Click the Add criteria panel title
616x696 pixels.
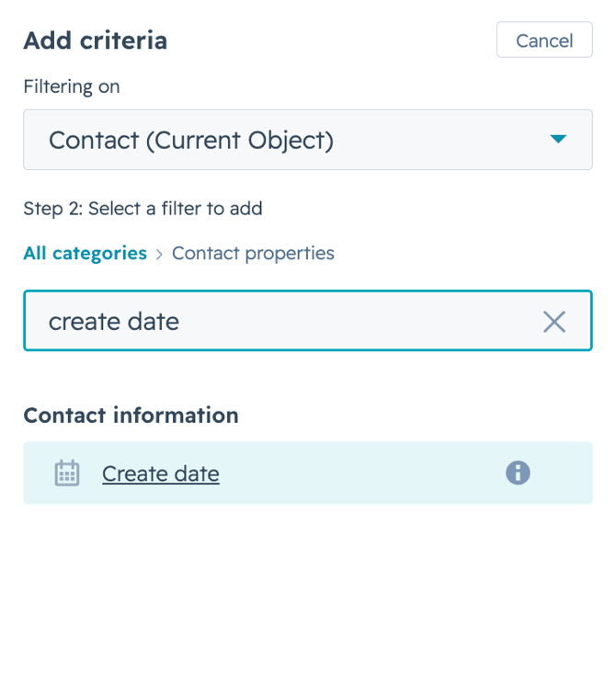click(95, 40)
